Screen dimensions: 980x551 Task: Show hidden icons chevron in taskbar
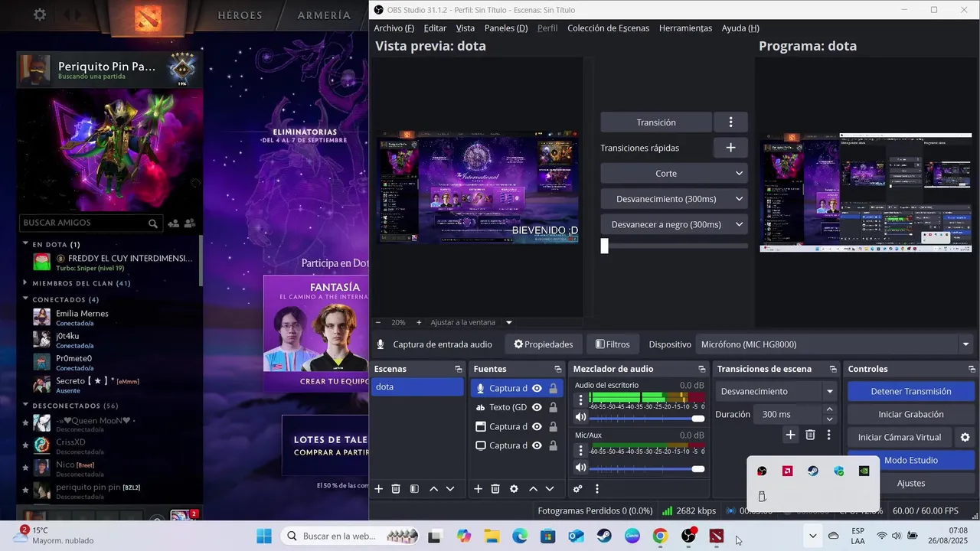(x=813, y=536)
